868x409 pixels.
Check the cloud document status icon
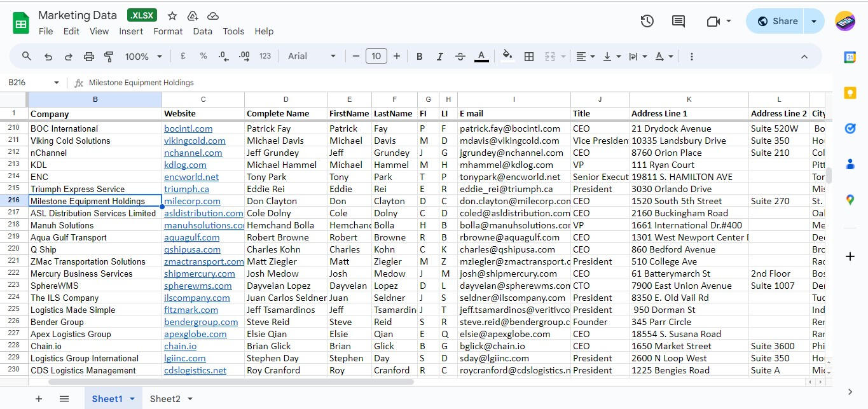pyautogui.click(x=213, y=16)
